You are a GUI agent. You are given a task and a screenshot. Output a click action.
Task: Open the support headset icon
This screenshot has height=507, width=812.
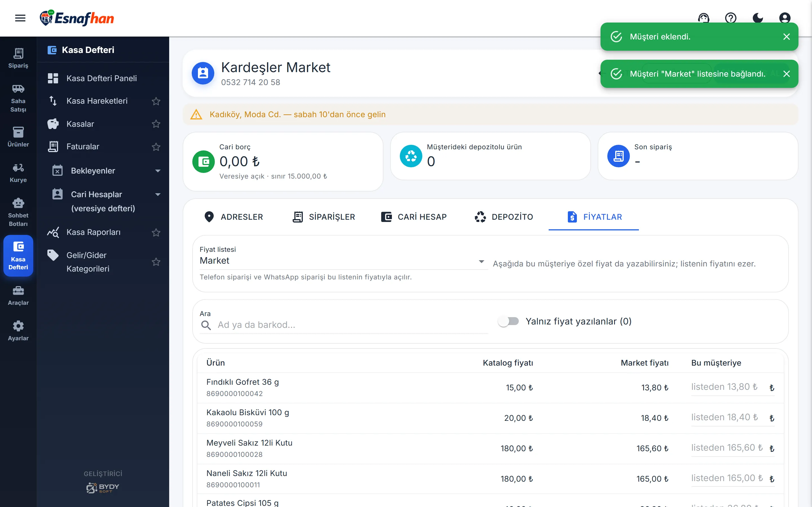tap(704, 18)
